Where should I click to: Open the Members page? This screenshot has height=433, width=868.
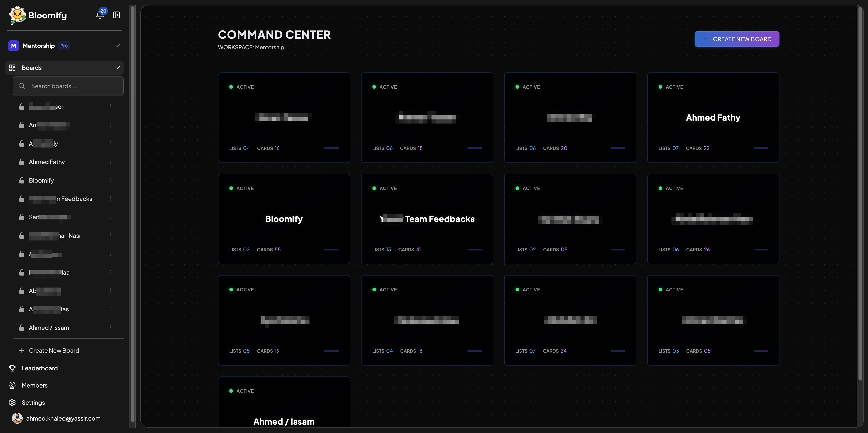34,385
